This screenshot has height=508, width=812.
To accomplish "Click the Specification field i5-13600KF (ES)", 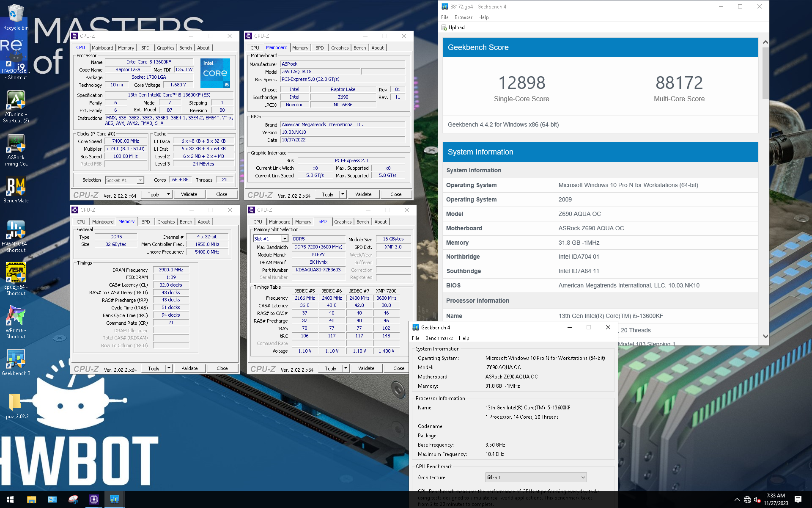I will tap(169, 95).
